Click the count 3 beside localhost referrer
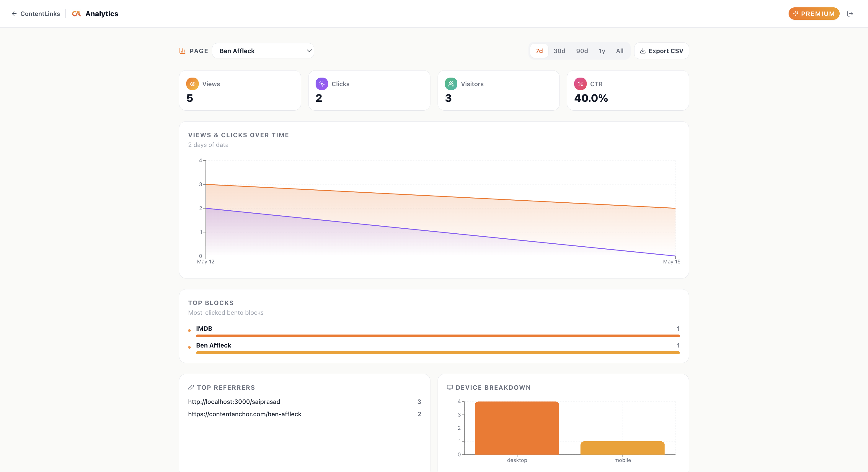Screen dimensions: 868x472 click(419, 401)
